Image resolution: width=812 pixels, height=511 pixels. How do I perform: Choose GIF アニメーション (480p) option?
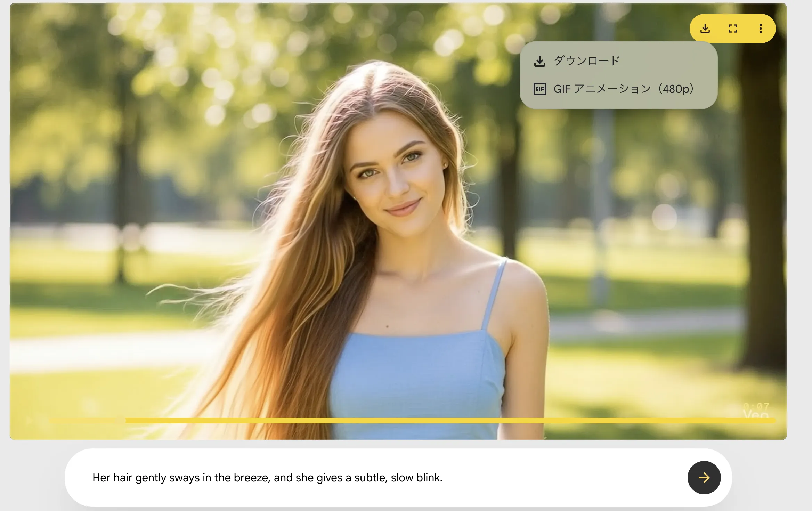point(624,89)
